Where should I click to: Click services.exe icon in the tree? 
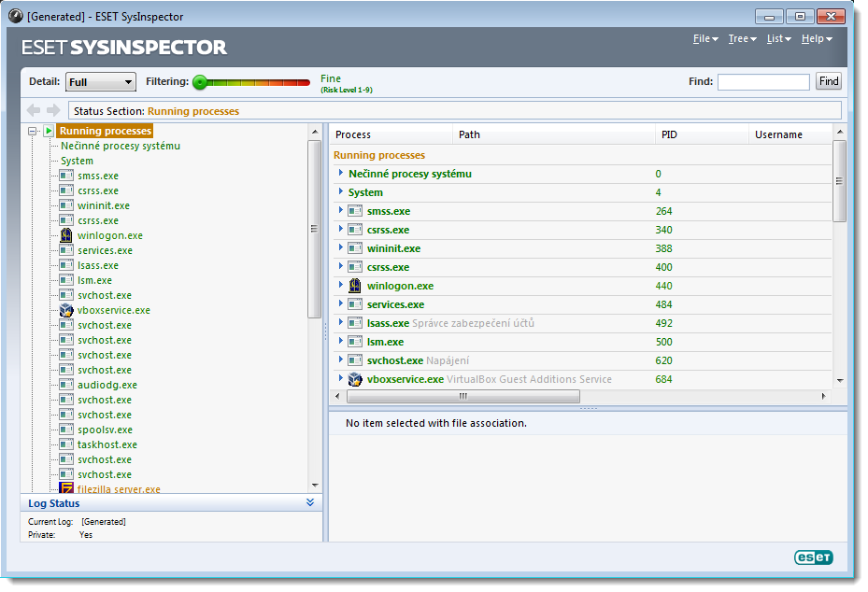[66, 250]
